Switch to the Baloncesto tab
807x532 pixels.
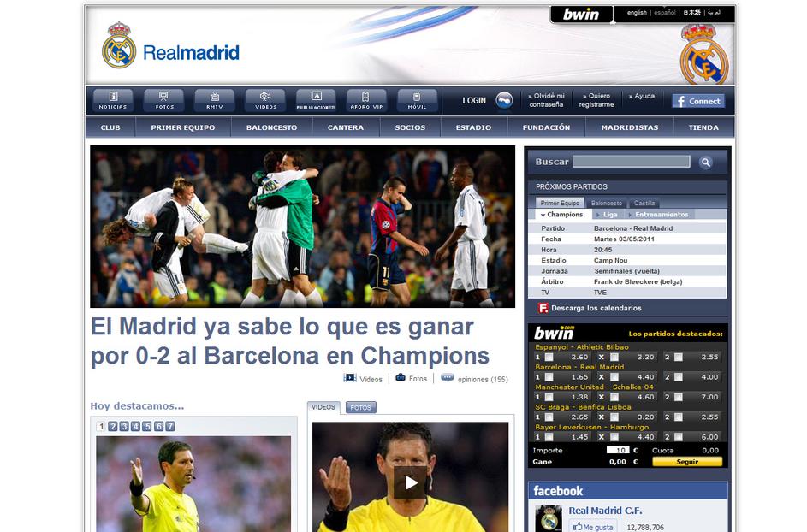(x=606, y=203)
